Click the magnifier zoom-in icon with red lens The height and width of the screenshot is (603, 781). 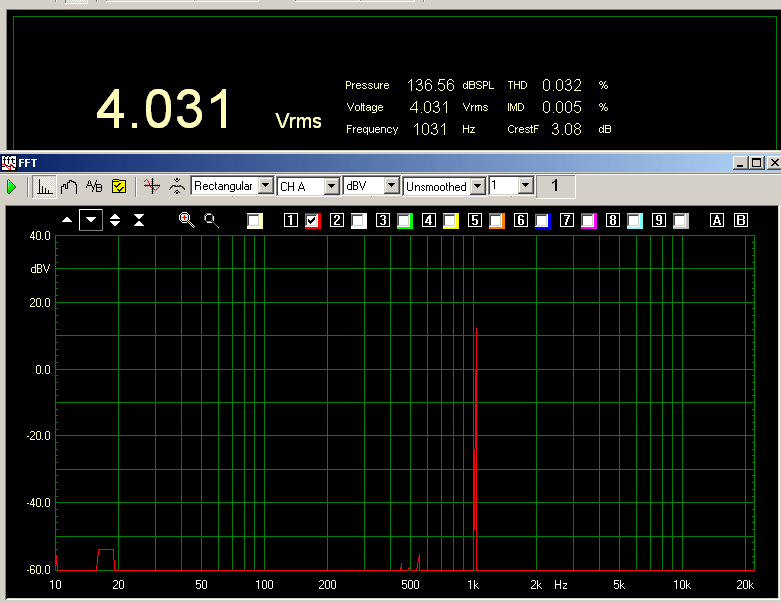[187, 220]
